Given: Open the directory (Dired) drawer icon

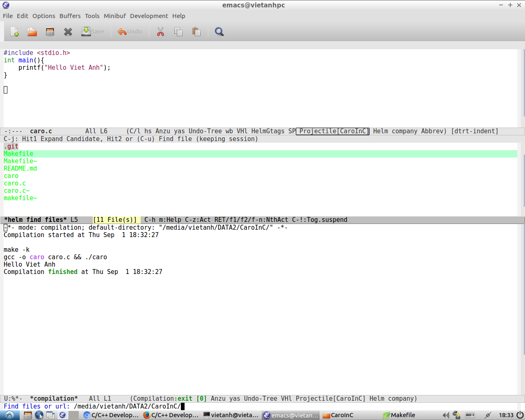Looking at the screenshot, I should coord(50,32).
